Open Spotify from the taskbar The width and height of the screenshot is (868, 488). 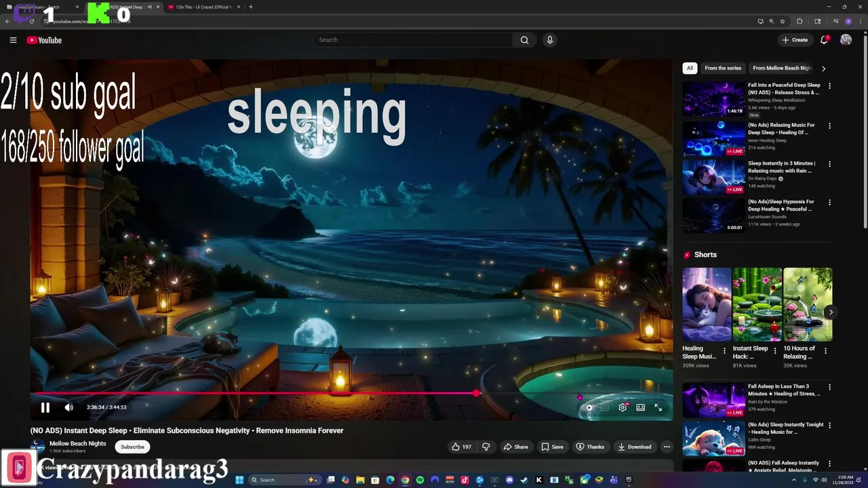[x=420, y=480]
